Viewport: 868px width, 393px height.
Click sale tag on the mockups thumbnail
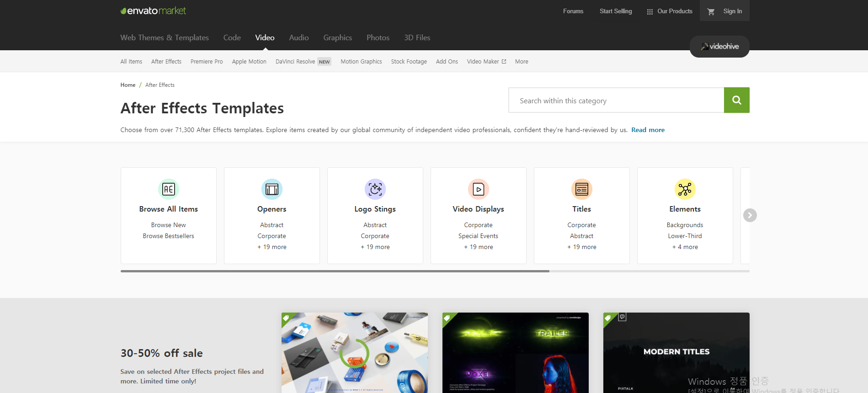[x=286, y=318]
